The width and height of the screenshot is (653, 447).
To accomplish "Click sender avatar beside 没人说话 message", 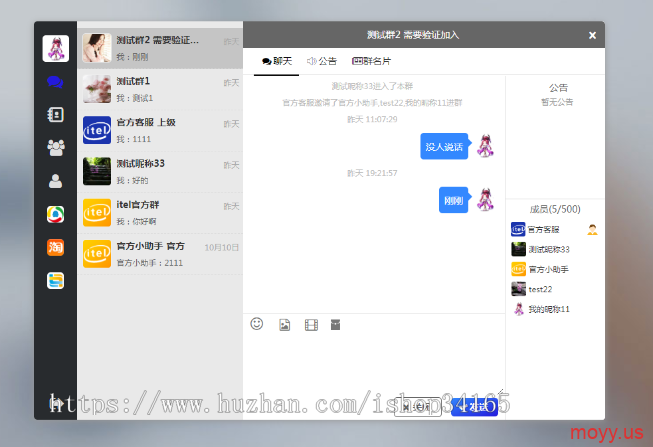I will click(x=485, y=146).
